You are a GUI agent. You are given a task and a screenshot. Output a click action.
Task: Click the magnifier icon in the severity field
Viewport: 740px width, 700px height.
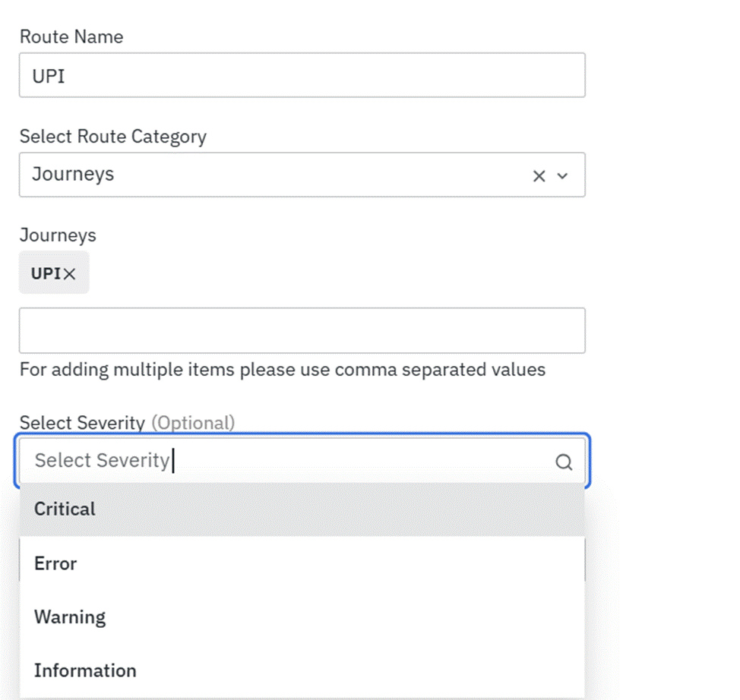[564, 462]
